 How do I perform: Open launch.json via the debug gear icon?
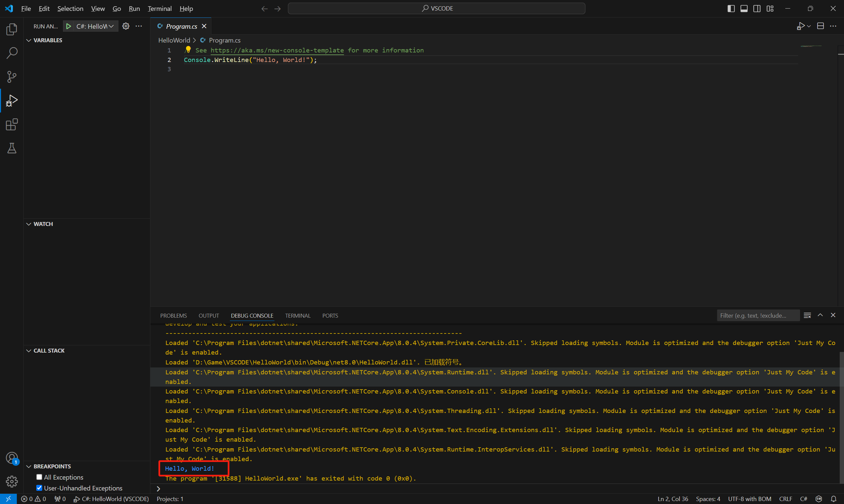(126, 26)
